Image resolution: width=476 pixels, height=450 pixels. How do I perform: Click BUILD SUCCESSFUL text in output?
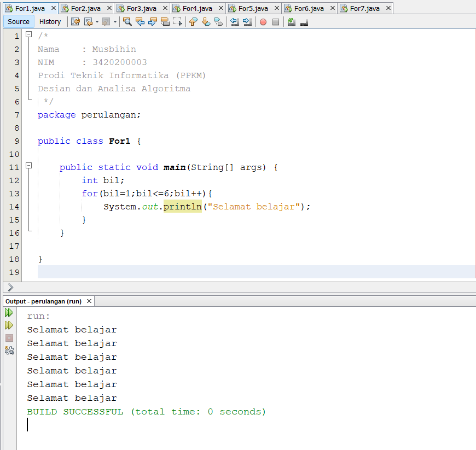[75, 412]
